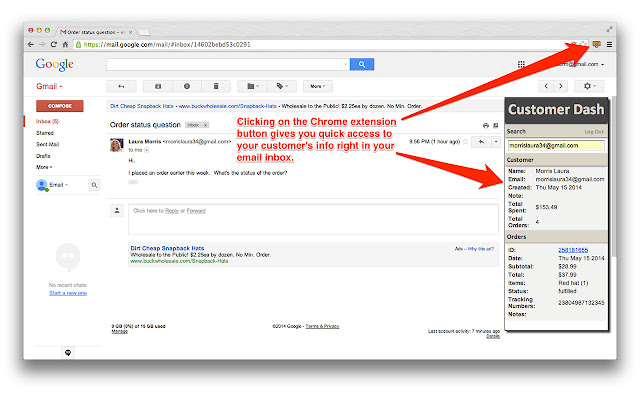Remove the Inbox label with x
640x400 pixels.
click(x=205, y=125)
